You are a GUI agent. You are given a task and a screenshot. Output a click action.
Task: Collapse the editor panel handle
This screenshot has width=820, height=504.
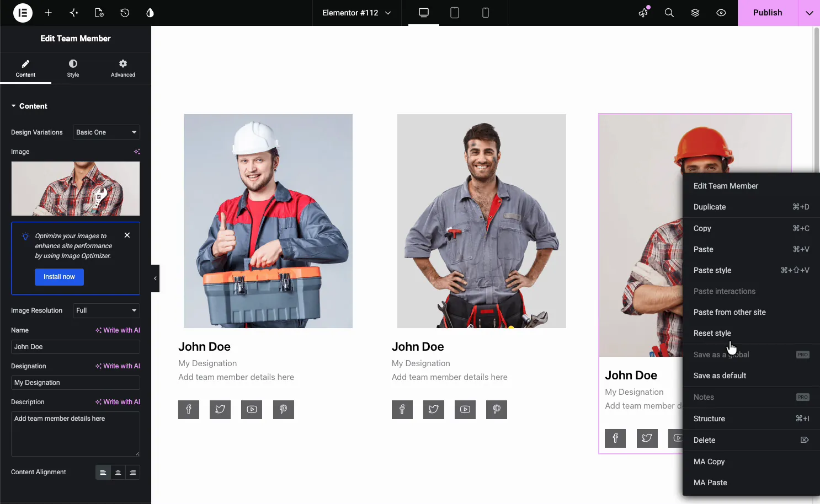point(155,278)
